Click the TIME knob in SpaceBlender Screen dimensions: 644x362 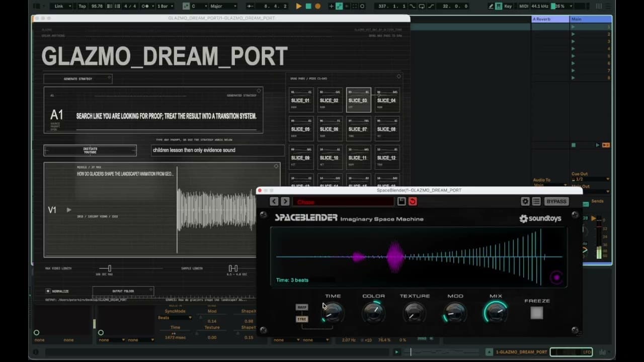[333, 313]
